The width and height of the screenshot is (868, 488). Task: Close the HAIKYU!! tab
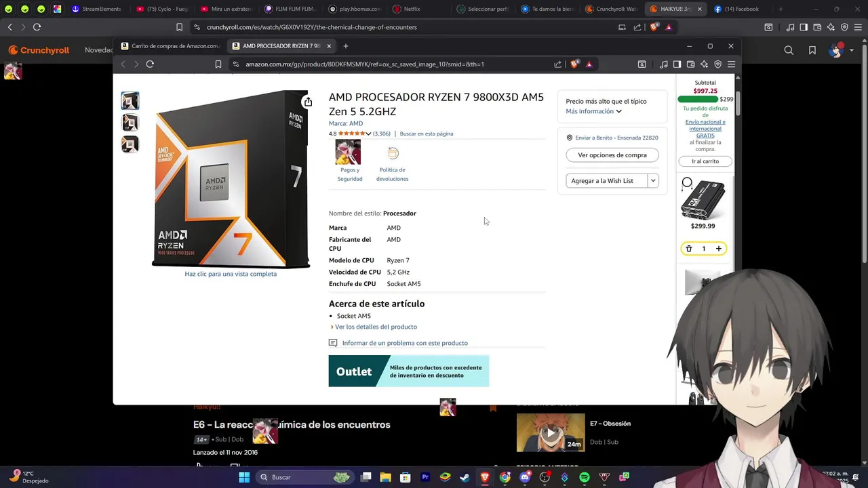coord(700,9)
